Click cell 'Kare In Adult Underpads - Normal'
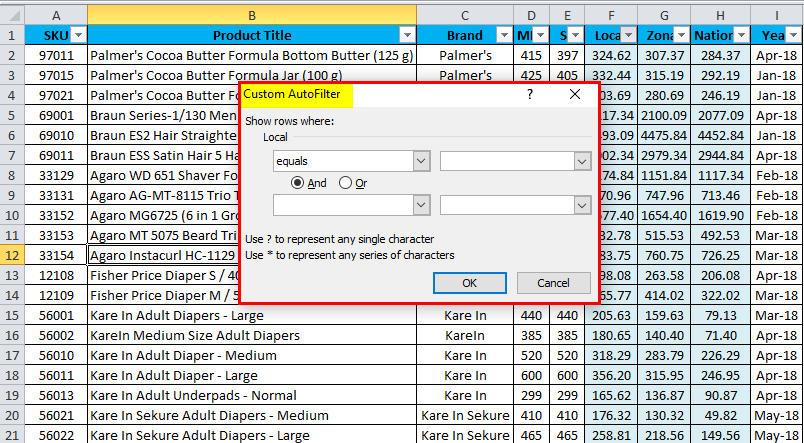Image resolution: width=804 pixels, height=443 pixels. click(x=252, y=395)
